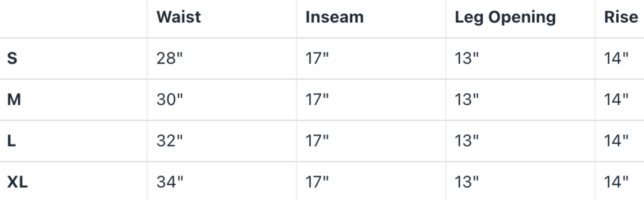Click the Inseam column header
Image resolution: width=644 pixels, height=200 pixels.
tap(334, 17)
